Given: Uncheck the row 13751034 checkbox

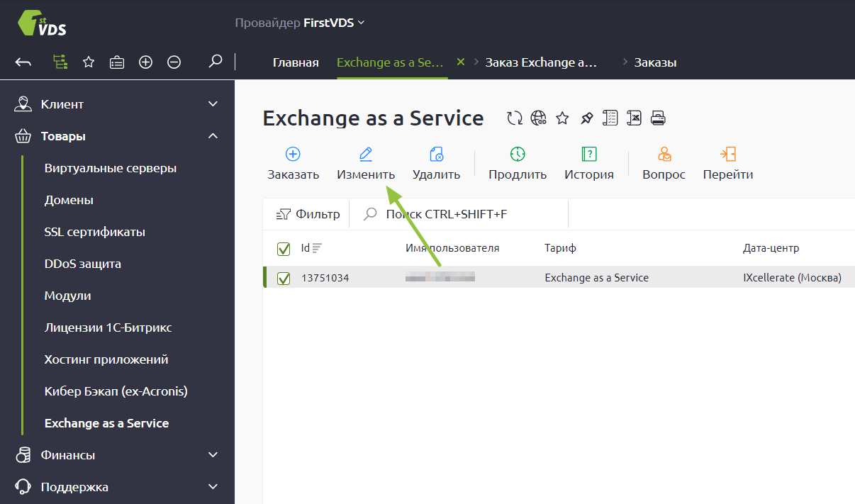Looking at the screenshot, I should (284, 279).
